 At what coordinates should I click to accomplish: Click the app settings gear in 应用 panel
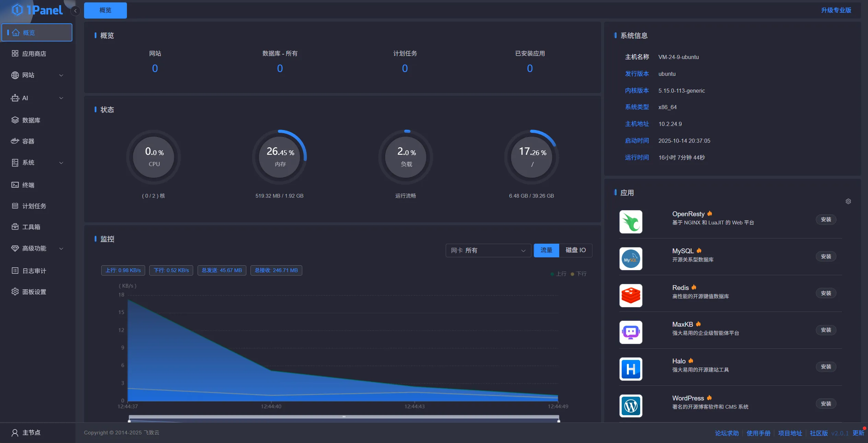(x=848, y=201)
